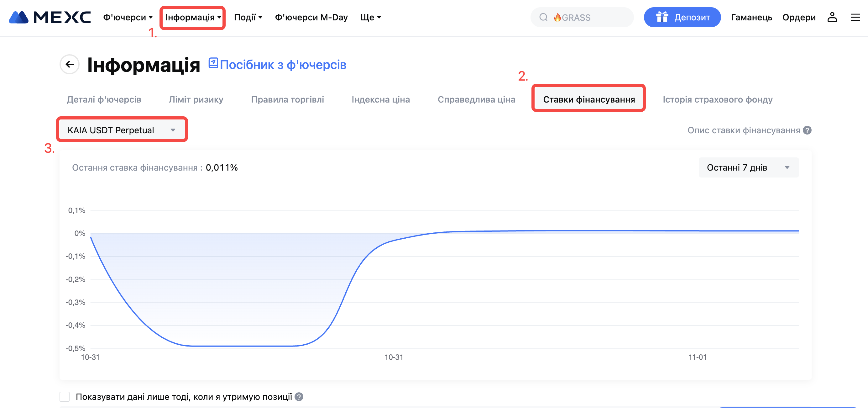This screenshot has height=408, width=868.
Task: Click help icon beside position checkbox label
Action: click(299, 397)
